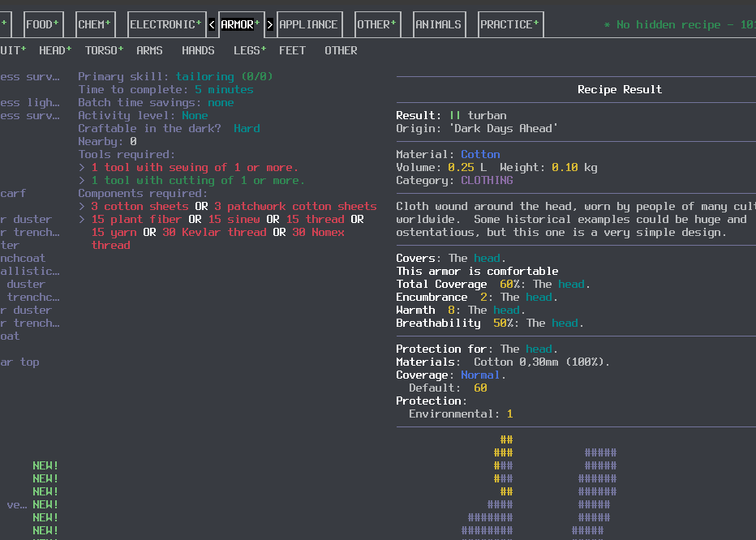Viewport: 756px width, 540px height.
Task: Click the left chevron before the ARMOR tab
Action: (x=212, y=24)
